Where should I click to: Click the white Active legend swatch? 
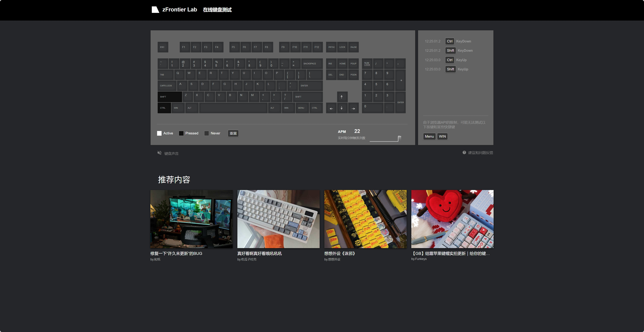tap(159, 133)
